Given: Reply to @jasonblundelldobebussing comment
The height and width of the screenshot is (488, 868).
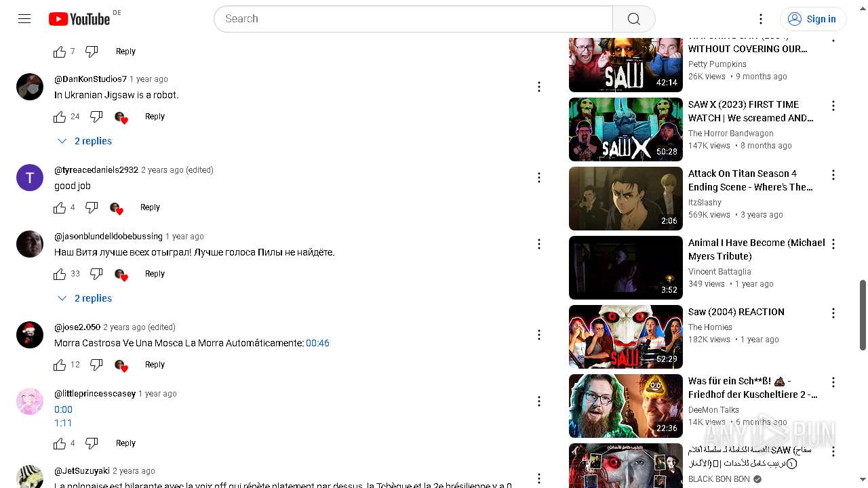Looking at the screenshot, I should click(x=155, y=274).
